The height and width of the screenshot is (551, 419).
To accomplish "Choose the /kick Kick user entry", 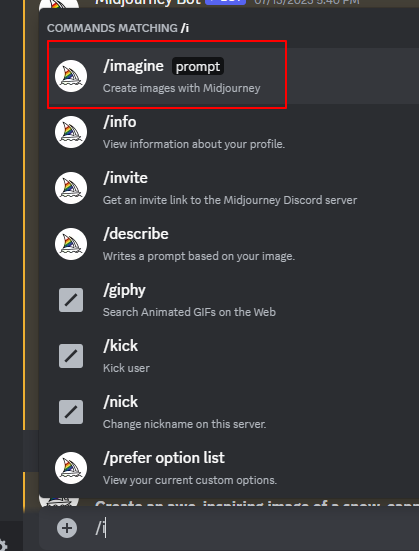I will coord(229,356).
